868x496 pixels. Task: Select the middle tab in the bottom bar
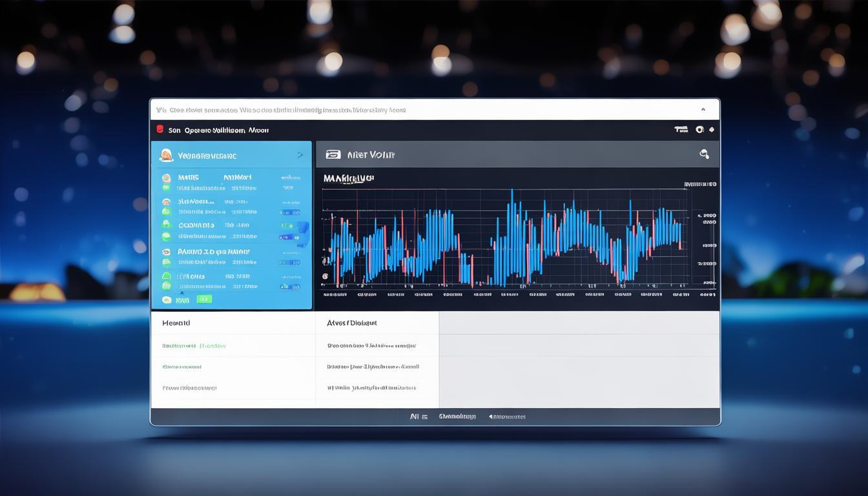457,417
